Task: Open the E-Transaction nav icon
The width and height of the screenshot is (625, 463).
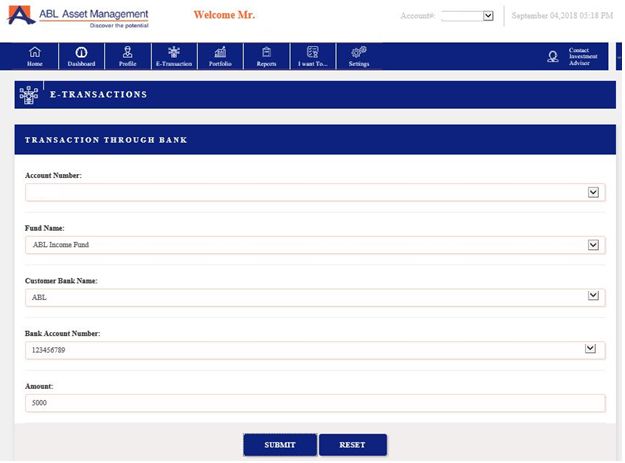Action: (174, 56)
